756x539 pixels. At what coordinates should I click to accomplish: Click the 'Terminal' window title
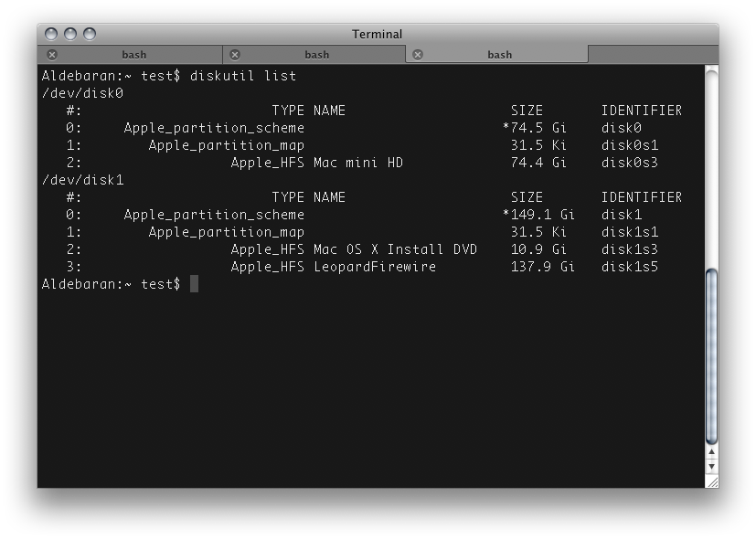click(x=377, y=34)
